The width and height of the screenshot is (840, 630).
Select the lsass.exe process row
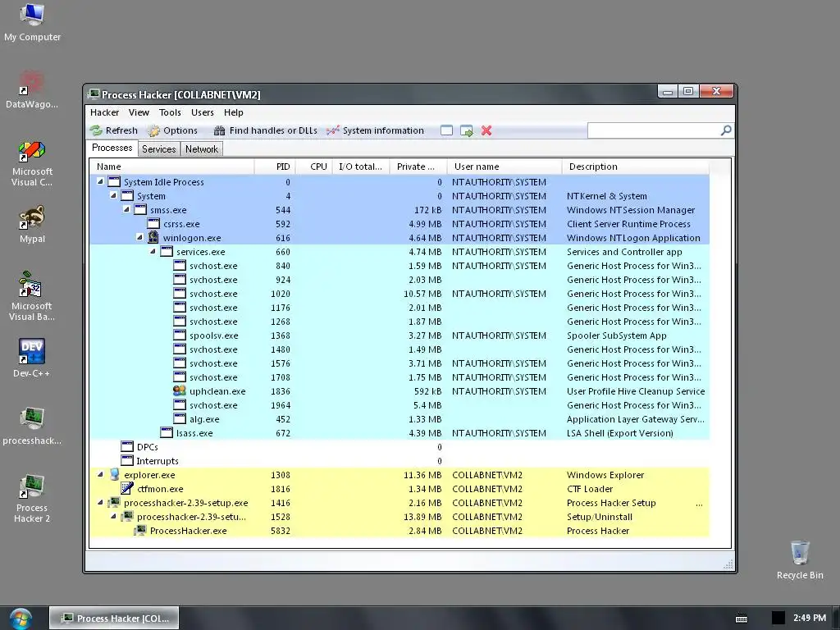tap(399, 433)
